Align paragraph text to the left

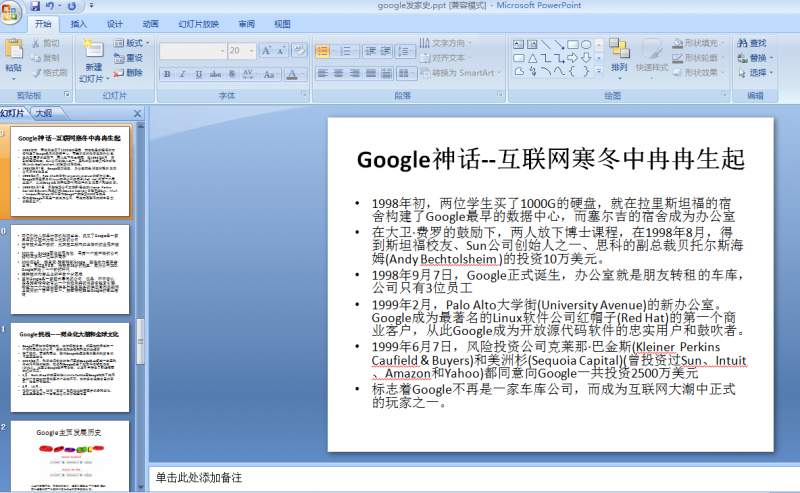pyautogui.click(x=322, y=74)
